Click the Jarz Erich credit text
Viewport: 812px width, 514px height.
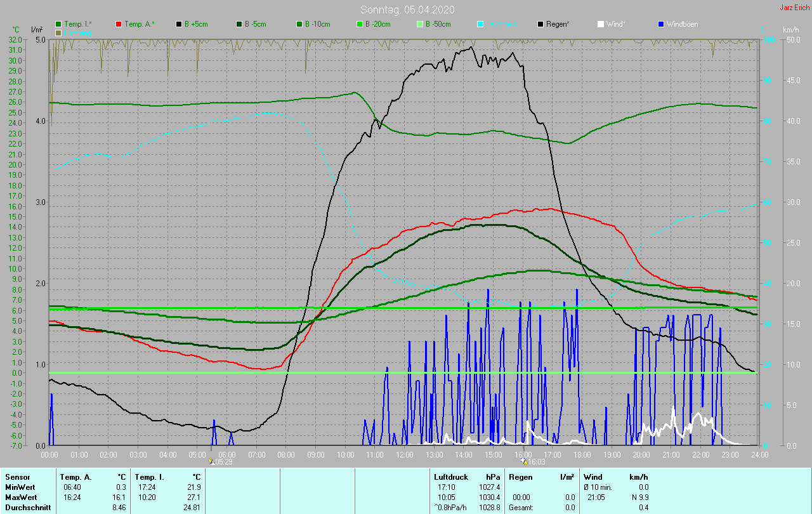pos(794,8)
